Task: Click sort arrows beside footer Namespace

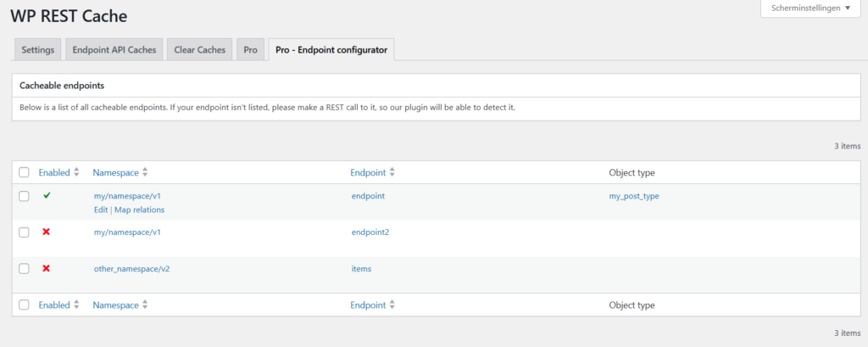Action: (145, 305)
